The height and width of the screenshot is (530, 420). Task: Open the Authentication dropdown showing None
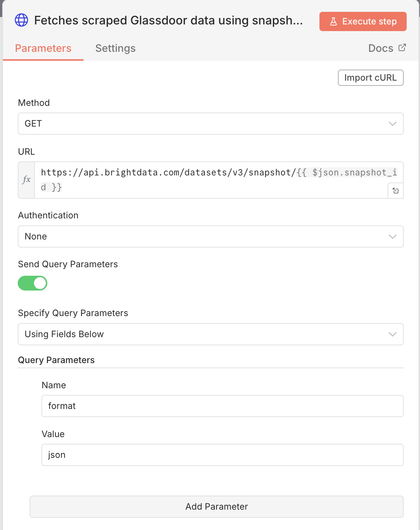coord(210,237)
